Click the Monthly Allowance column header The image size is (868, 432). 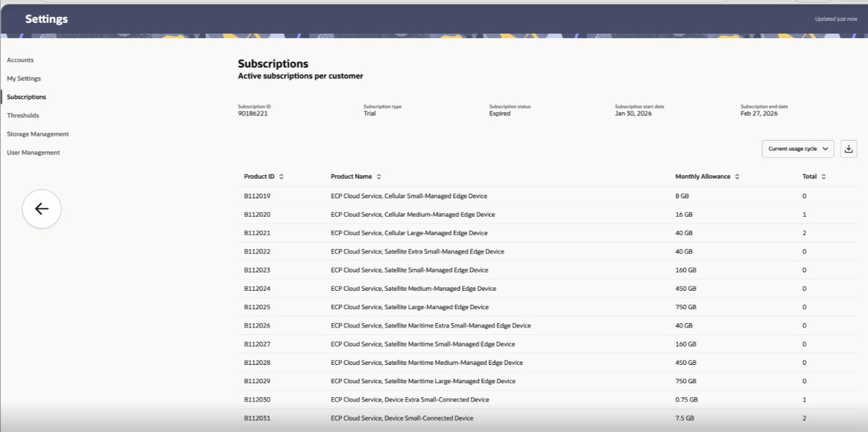click(703, 177)
